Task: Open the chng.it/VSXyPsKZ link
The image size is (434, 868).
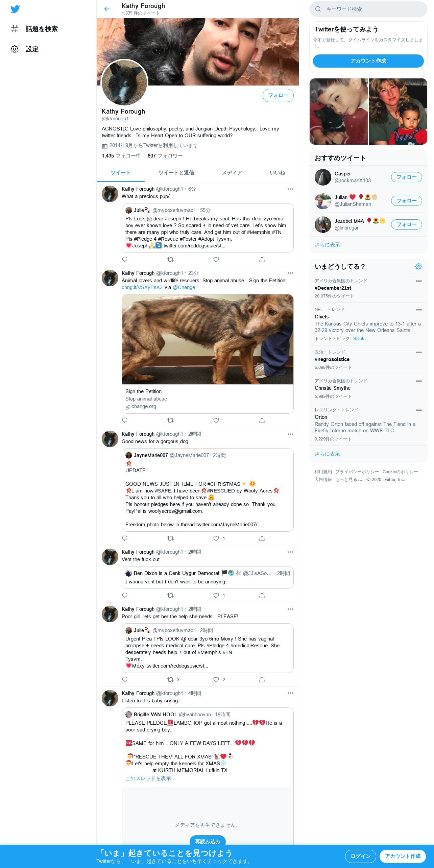Action: click(x=142, y=287)
